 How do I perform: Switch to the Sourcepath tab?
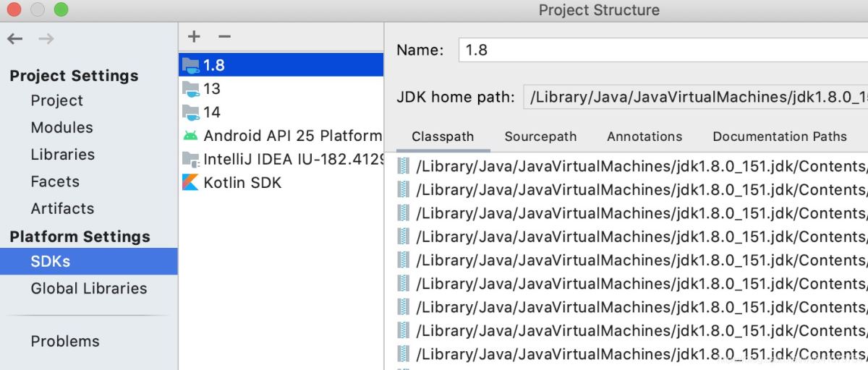click(x=540, y=137)
